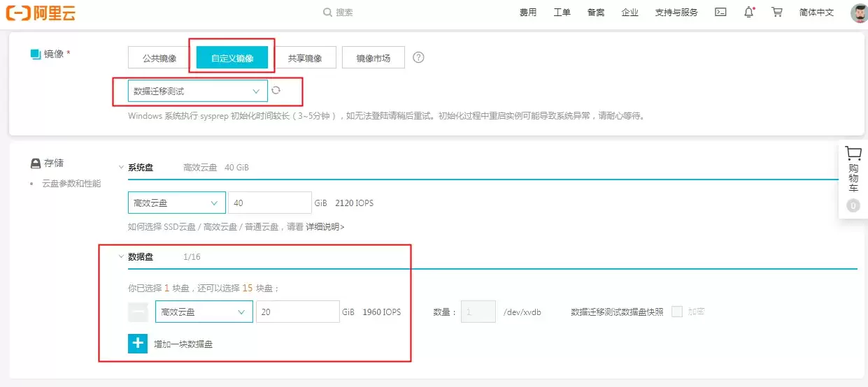Screen dimensions: 868x387
Task: Click the data disk size field showing 20
Action: 298,312
